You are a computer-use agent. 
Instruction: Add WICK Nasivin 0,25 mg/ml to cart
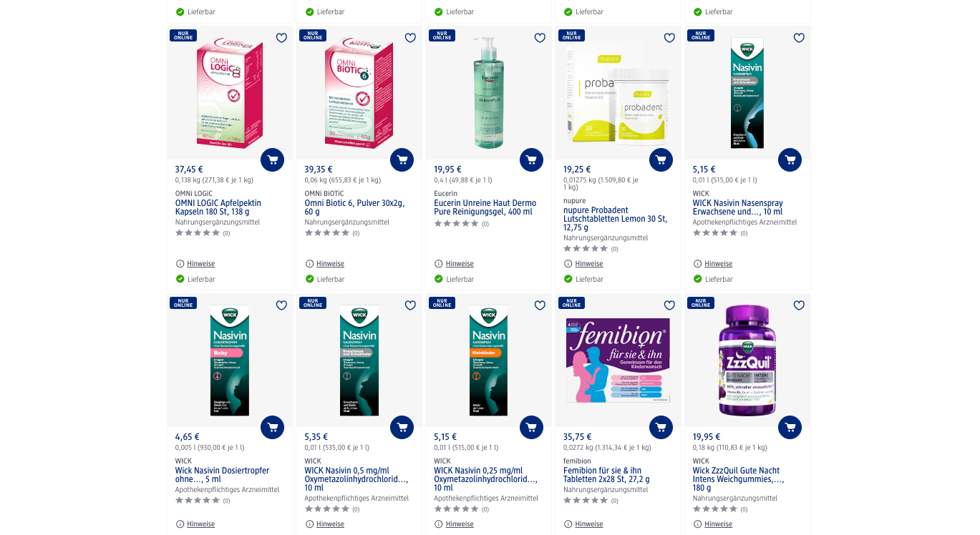[531, 427]
